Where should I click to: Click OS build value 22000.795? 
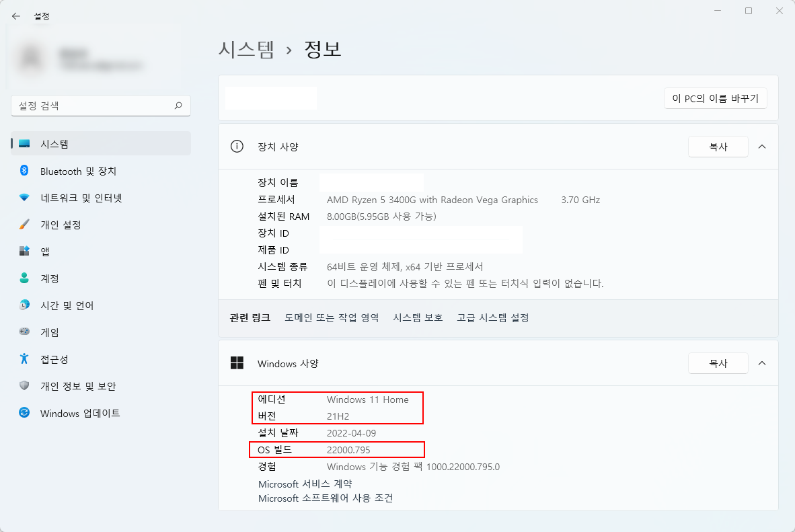click(x=348, y=450)
